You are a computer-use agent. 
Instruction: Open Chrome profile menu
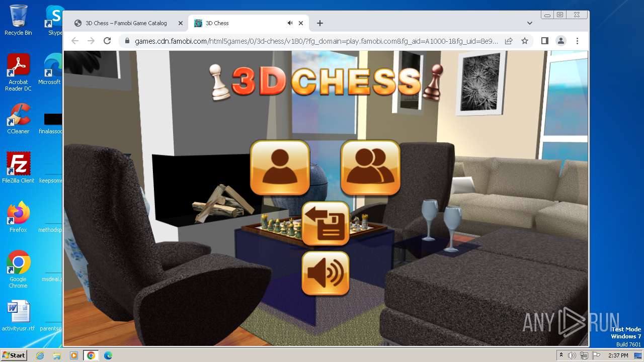pyautogui.click(x=561, y=41)
